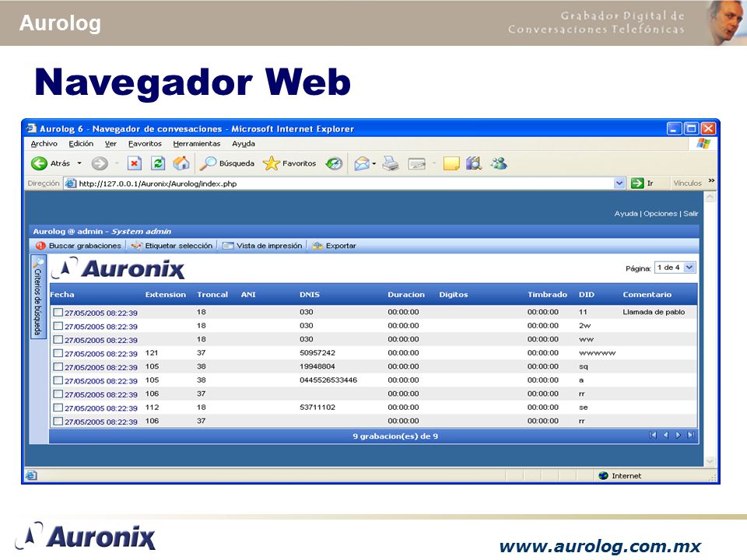Open the Edición menu
Screen dimensions: 747x560
pos(81,144)
